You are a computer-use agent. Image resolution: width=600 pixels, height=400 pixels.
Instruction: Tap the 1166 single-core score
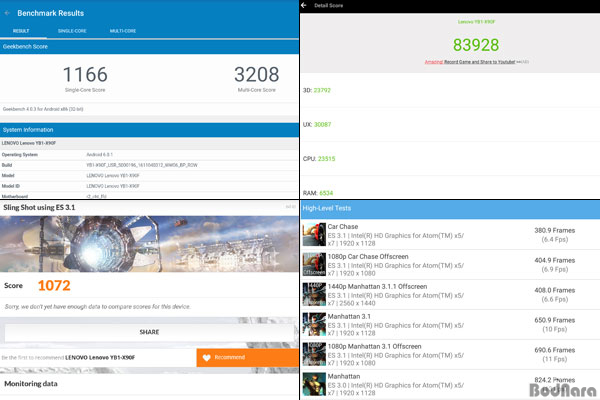pos(85,74)
